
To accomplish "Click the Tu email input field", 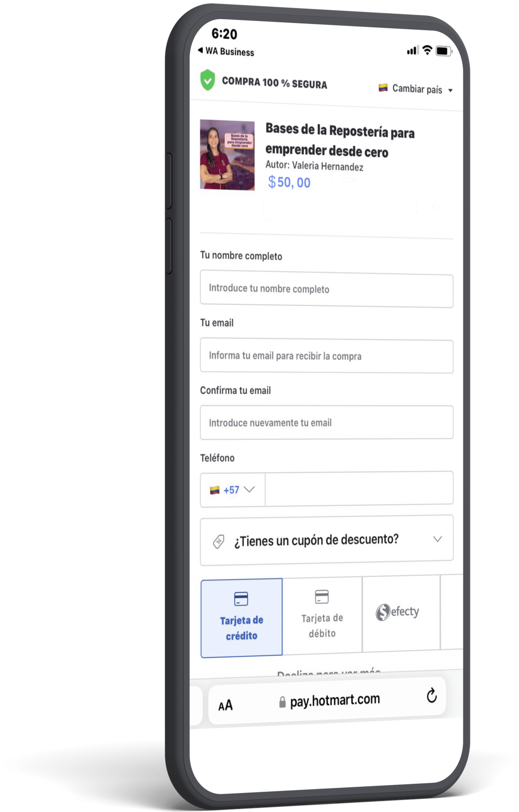I will coord(326,356).
